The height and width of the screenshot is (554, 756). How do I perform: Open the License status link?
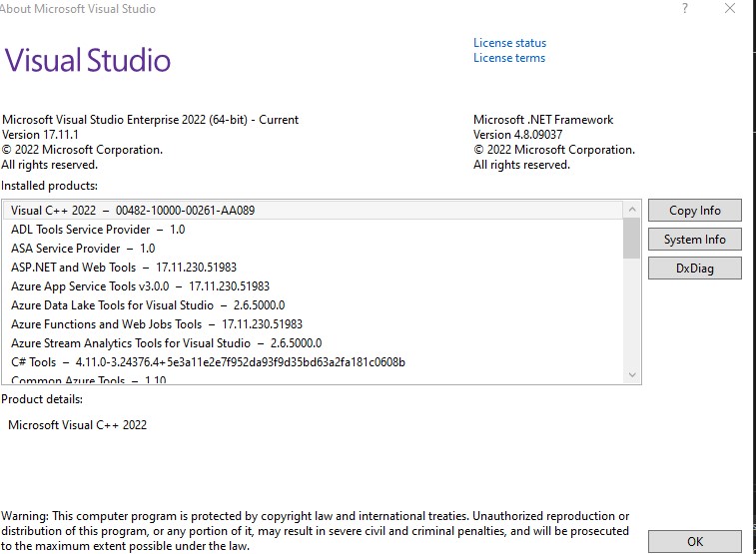[x=509, y=43]
